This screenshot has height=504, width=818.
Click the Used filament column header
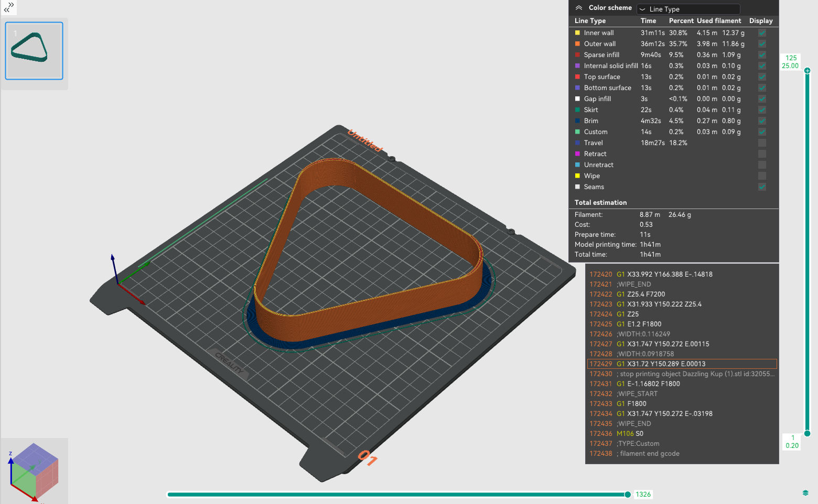coord(719,21)
